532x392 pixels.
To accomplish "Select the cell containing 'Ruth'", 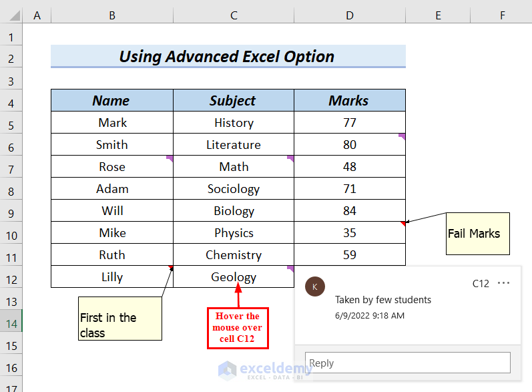I will coord(112,255).
